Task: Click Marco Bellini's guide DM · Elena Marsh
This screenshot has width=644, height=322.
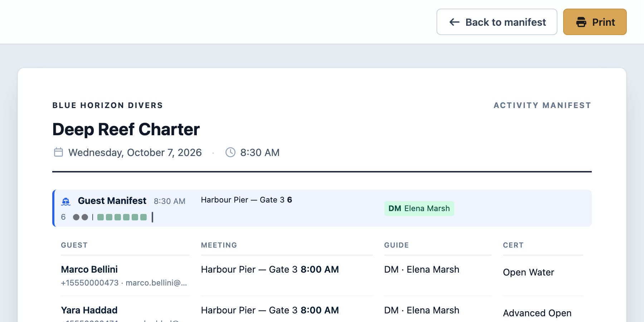Action: click(x=421, y=269)
